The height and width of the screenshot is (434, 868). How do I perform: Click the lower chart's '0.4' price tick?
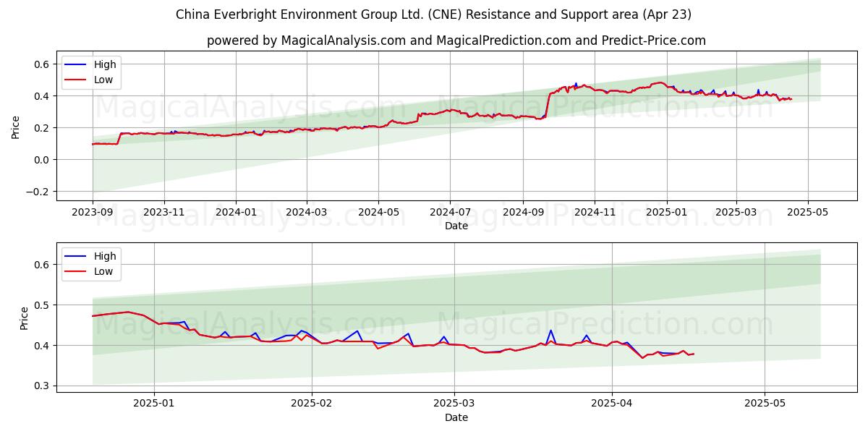coord(41,346)
